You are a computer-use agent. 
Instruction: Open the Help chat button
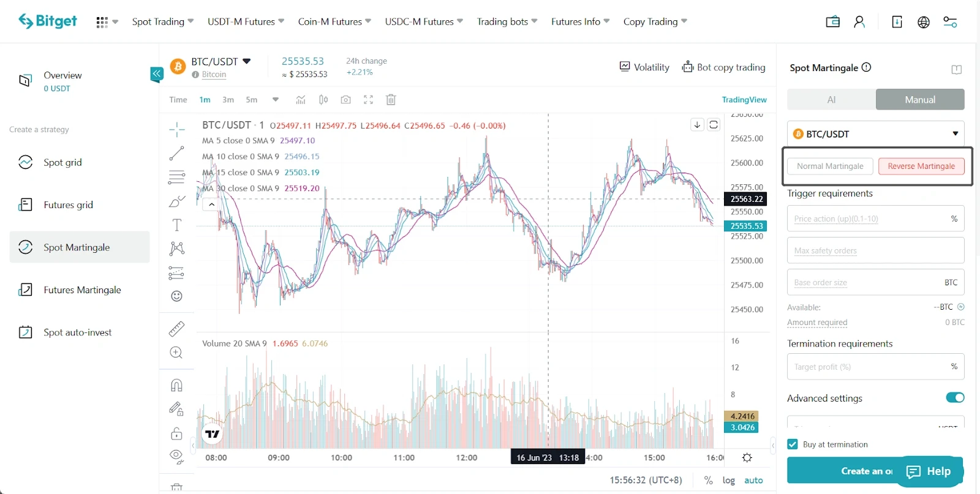pos(929,471)
